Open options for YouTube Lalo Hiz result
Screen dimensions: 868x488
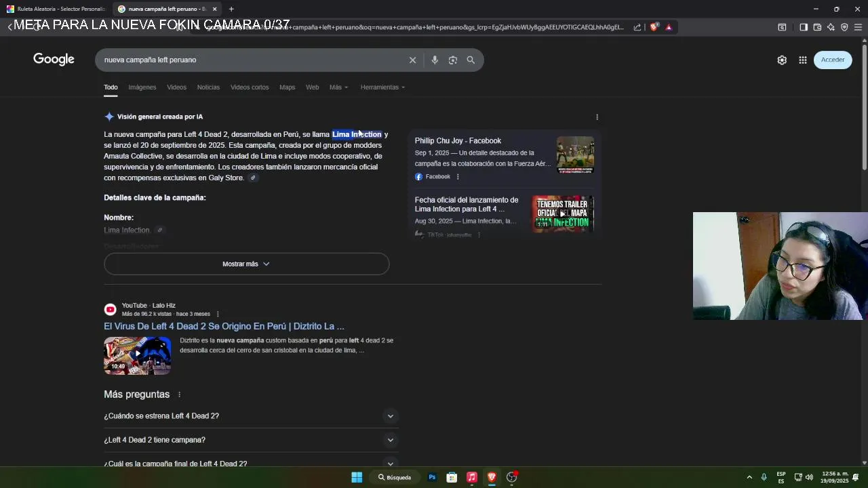click(x=218, y=314)
